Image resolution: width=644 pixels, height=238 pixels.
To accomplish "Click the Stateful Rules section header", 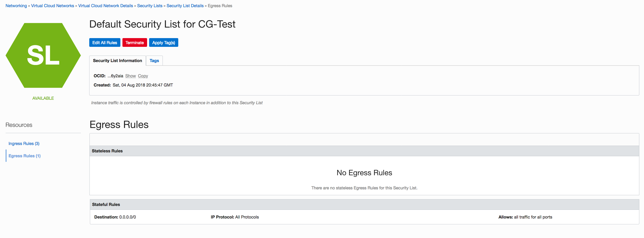I will 106,205.
